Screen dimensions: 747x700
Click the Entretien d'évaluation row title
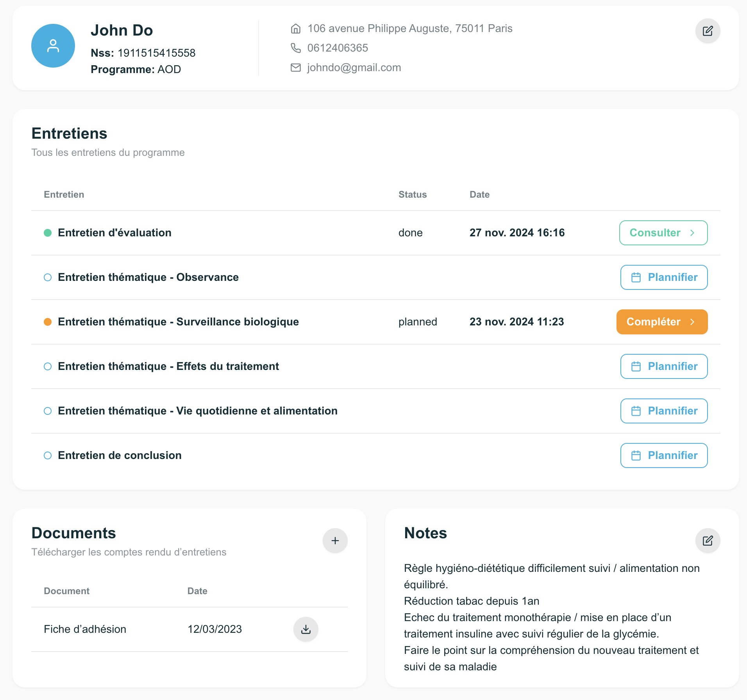pos(114,233)
